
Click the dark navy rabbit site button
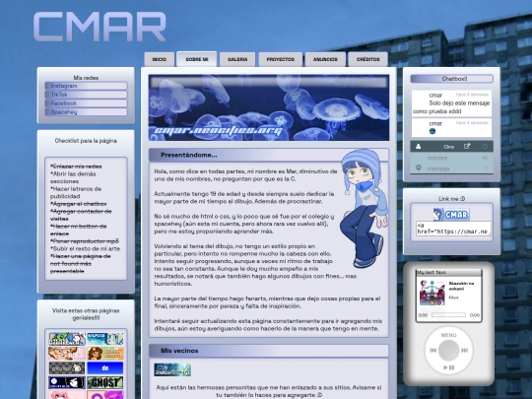(67, 382)
